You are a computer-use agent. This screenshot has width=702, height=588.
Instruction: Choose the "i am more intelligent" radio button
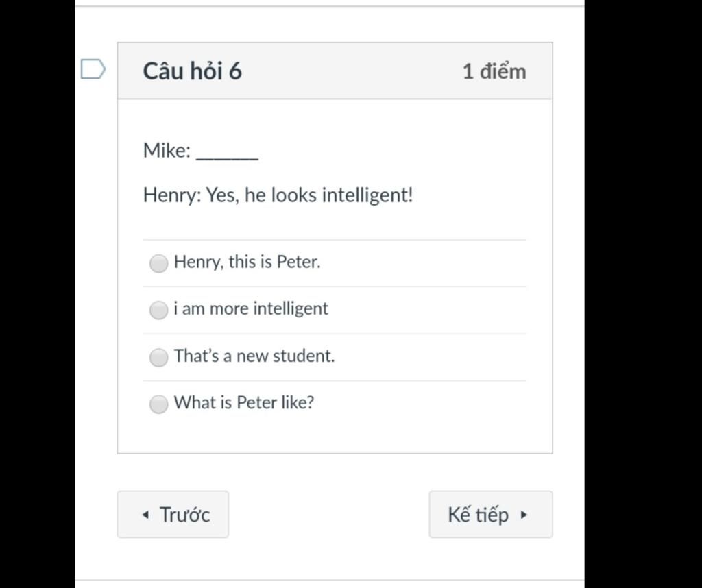click(x=158, y=310)
